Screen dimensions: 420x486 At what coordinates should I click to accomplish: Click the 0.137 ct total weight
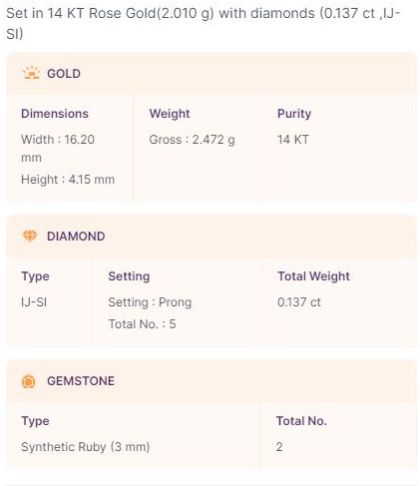point(299,302)
